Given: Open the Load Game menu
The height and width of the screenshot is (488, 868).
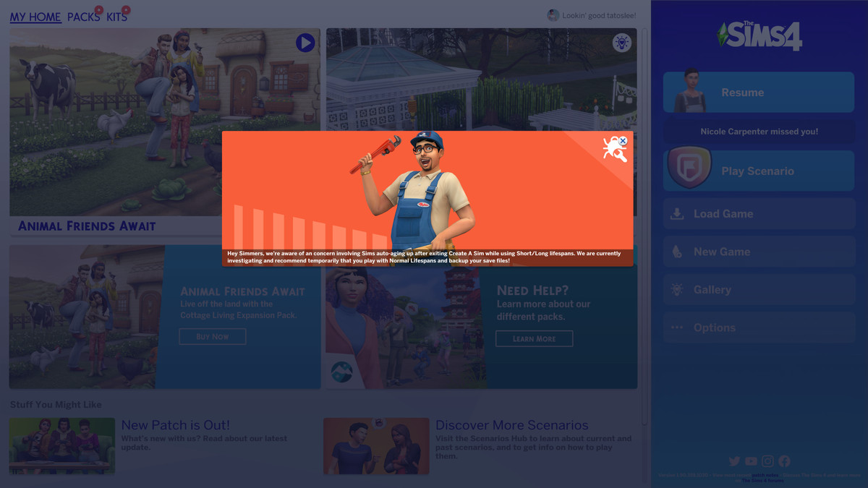Looking at the screenshot, I should (759, 214).
